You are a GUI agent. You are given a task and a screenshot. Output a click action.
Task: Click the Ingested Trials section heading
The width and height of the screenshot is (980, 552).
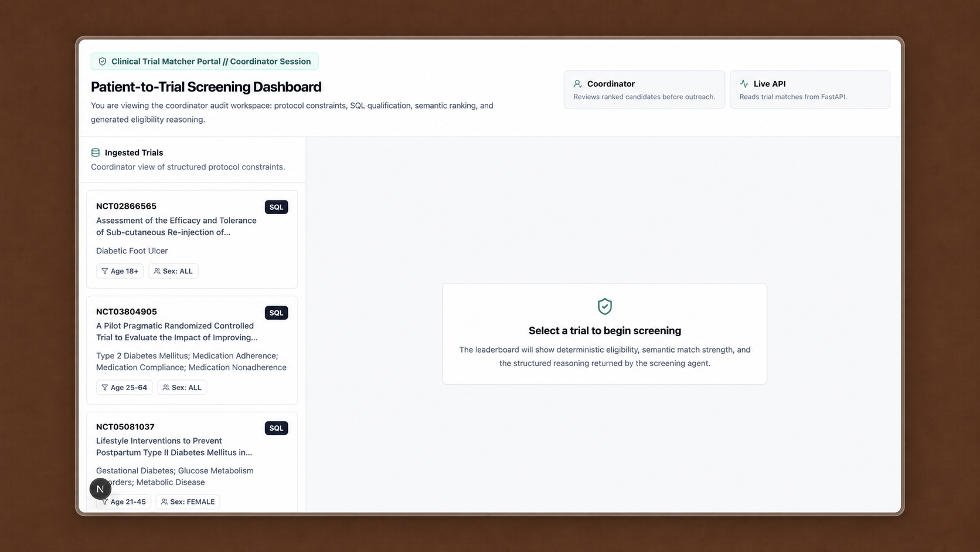pos(134,153)
